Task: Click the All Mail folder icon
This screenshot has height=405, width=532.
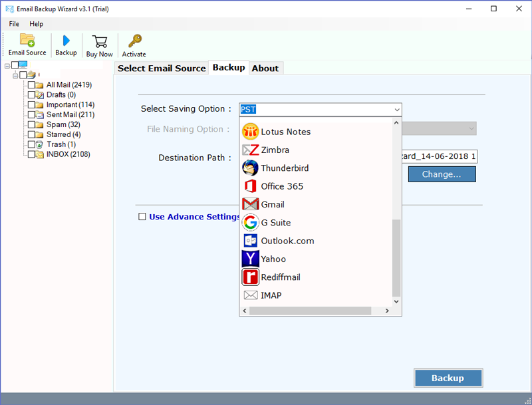Action: 40,85
